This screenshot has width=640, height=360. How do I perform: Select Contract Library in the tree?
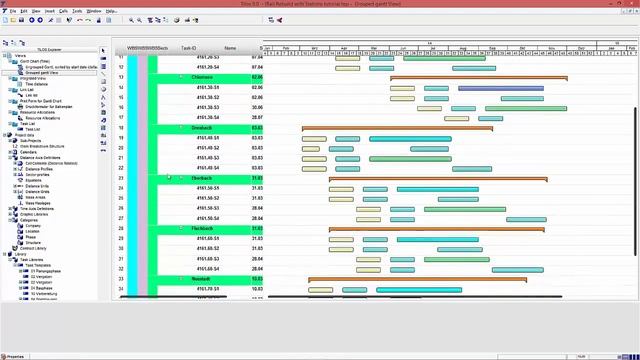coord(33,248)
